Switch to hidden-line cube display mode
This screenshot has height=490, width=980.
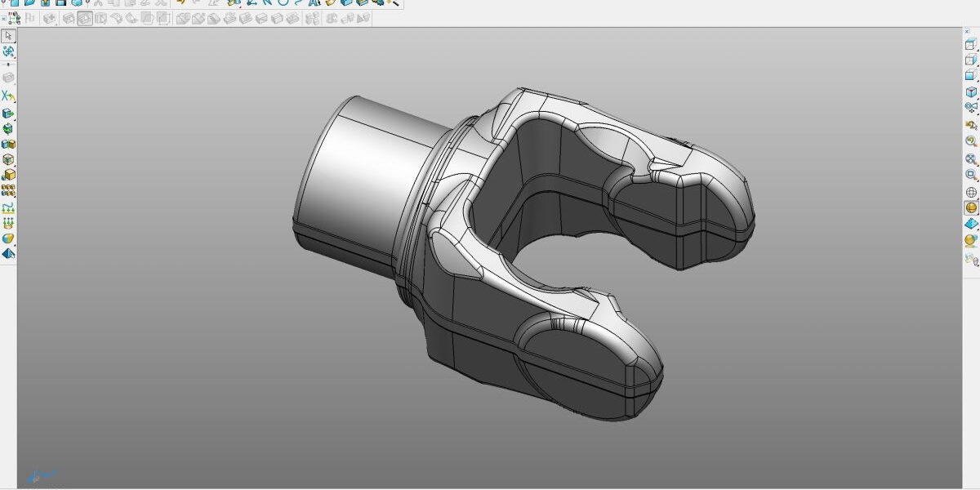point(971,60)
